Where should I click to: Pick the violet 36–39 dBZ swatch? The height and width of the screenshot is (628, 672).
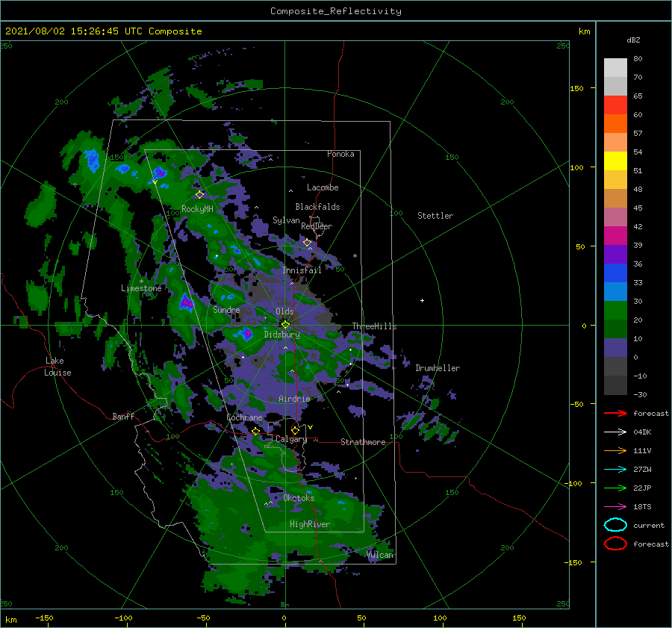tap(615, 255)
